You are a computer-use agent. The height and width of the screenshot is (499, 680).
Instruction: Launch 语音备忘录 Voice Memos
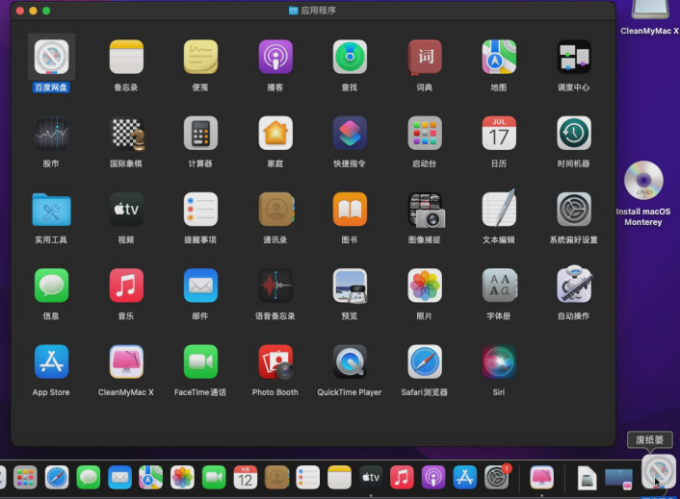(x=275, y=286)
